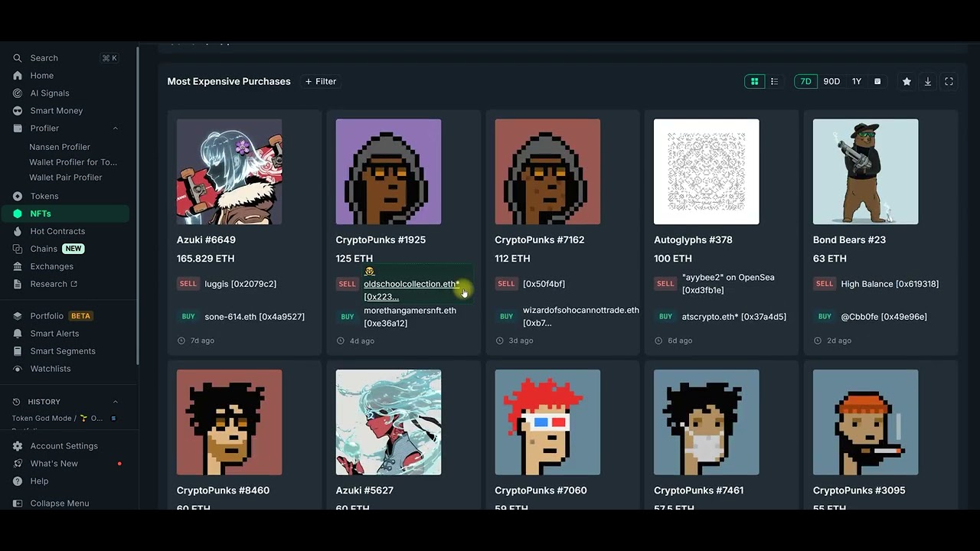
Task: Open buyer @Cbb0fe wallet
Action: click(x=884, y=317)
